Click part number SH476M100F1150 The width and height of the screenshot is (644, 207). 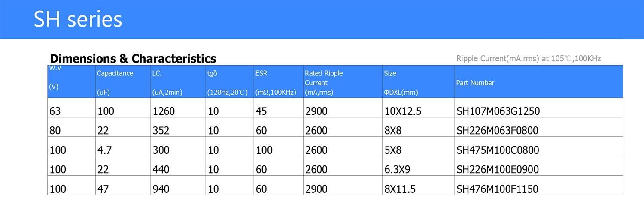point(497,189)
